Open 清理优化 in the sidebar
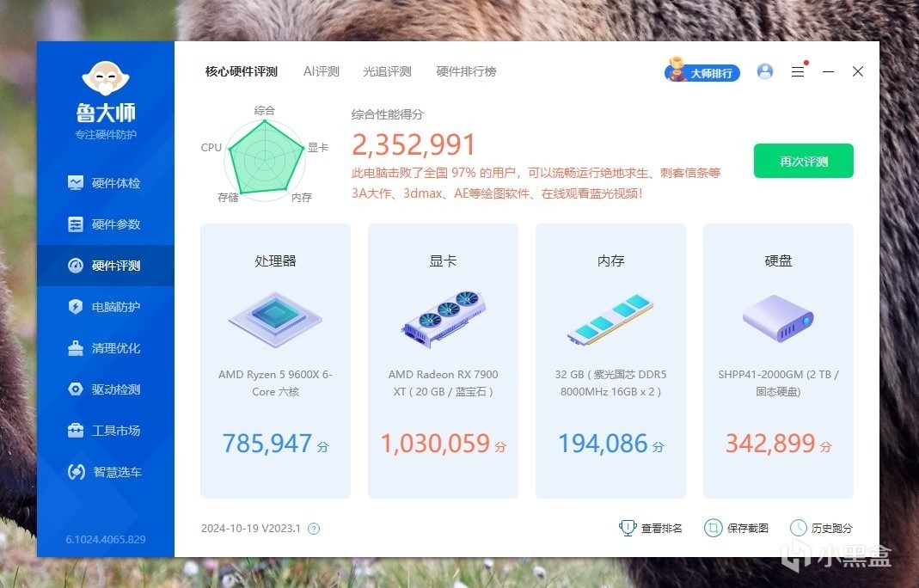The image size is (919, 588). [x=106, y=348]
